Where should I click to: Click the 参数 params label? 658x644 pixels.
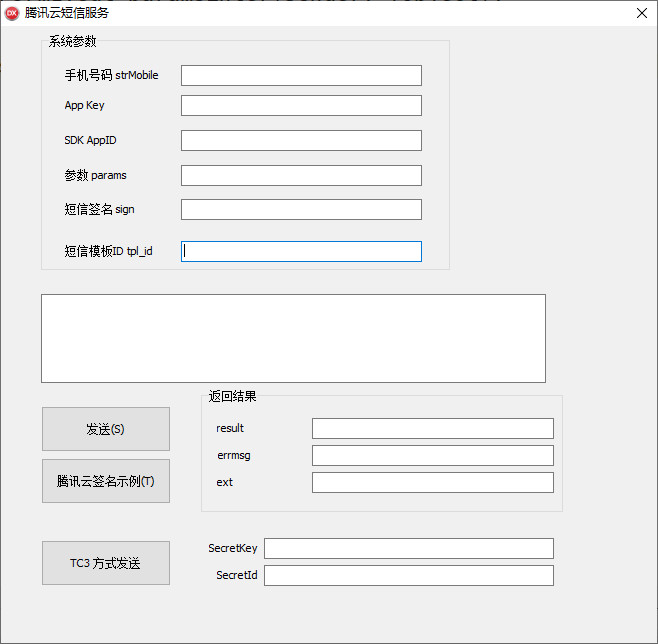pyautogui.click(x=95, y=175)
